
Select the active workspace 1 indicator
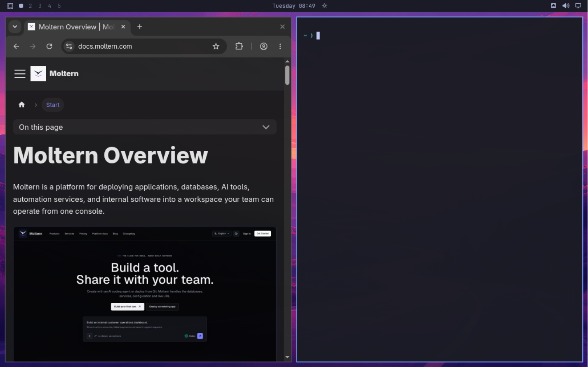pos(21,6)
